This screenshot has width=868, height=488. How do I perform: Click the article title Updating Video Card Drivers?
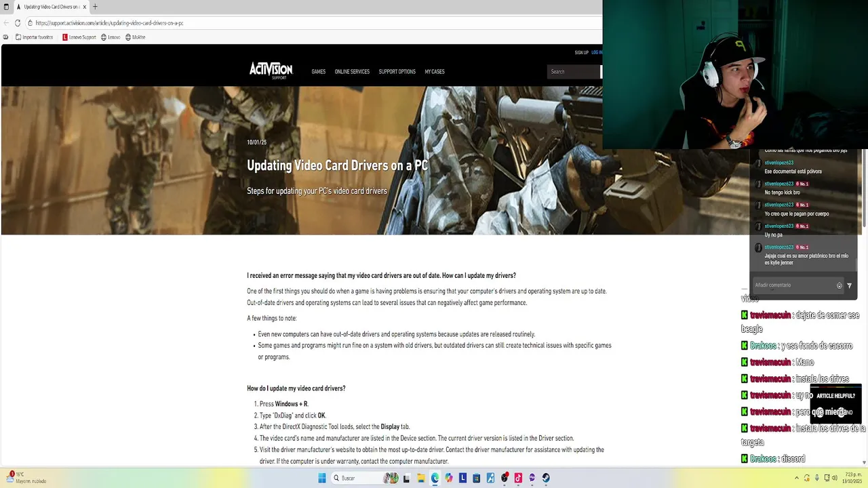click(x=337, y=165)
